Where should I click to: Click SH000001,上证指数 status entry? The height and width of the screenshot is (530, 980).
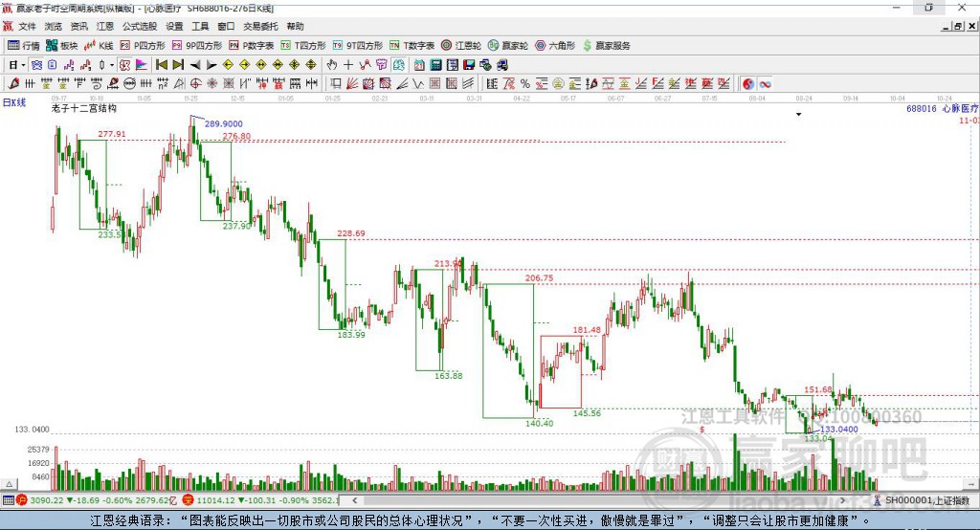tap(926, 500)
